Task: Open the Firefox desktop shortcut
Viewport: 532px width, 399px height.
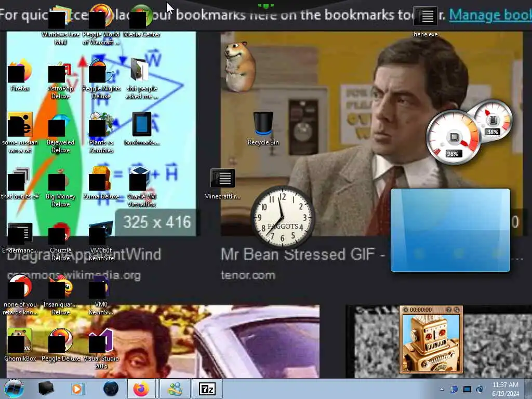Action: (20, 75)
